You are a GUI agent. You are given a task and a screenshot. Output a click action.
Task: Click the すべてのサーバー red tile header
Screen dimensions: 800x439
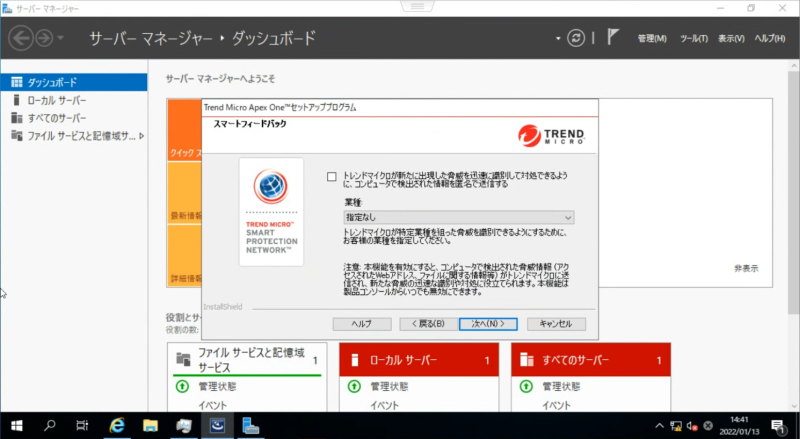pyautogui.click(x=591, y=360)
